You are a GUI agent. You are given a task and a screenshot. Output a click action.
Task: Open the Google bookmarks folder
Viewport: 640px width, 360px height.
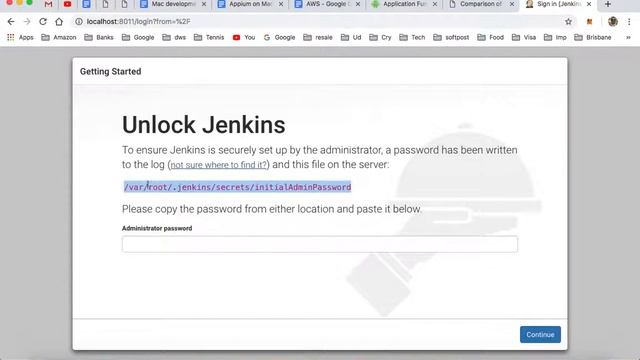pos(138,37)
